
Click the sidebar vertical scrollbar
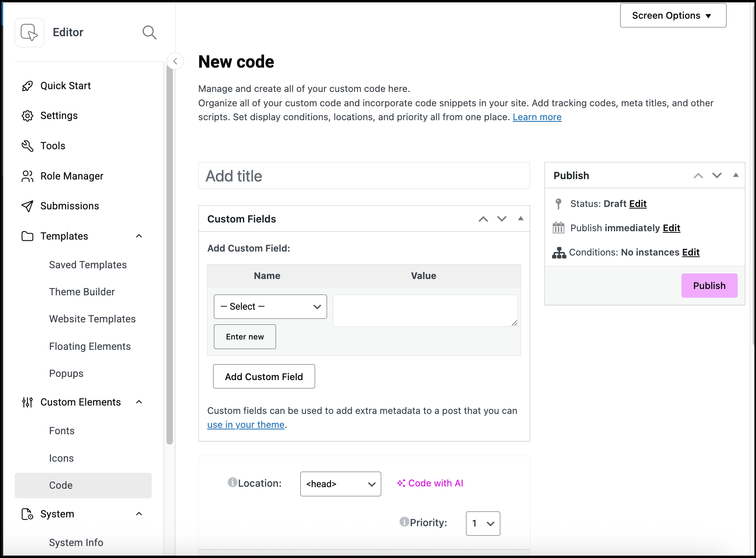click(170, 255)
